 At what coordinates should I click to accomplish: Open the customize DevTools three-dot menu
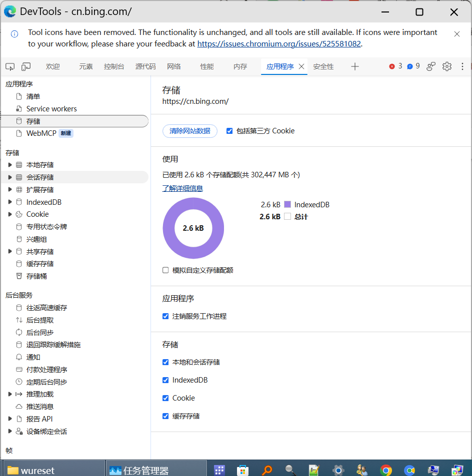pos(462,66)
